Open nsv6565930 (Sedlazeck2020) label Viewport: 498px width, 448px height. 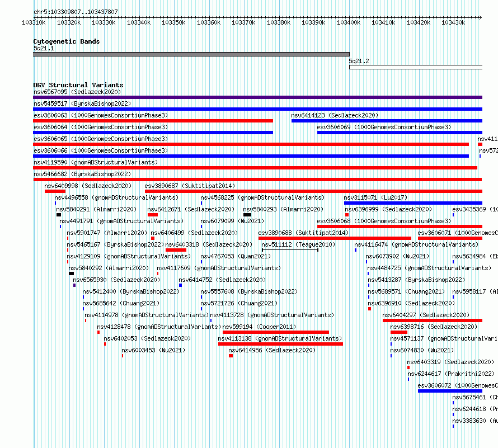pos(116,280)
